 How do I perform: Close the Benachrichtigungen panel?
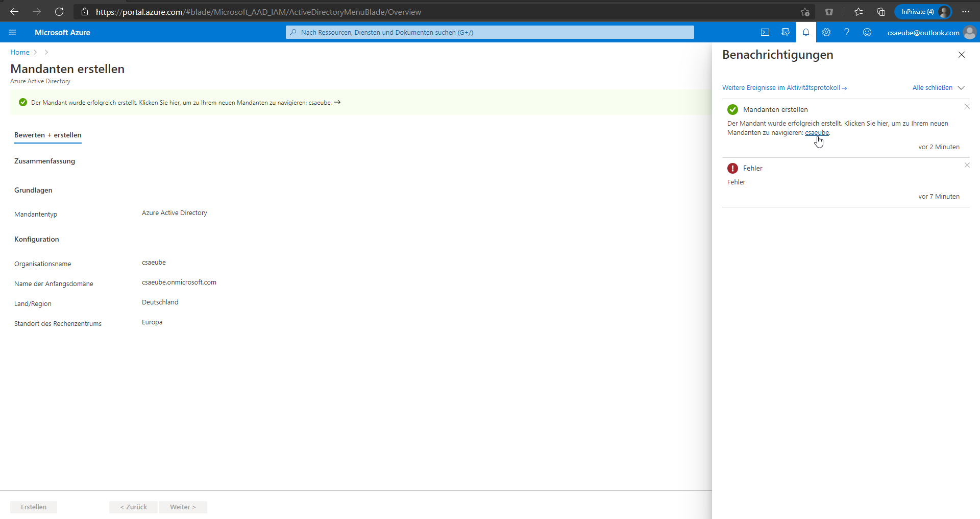tap(962, 55)
